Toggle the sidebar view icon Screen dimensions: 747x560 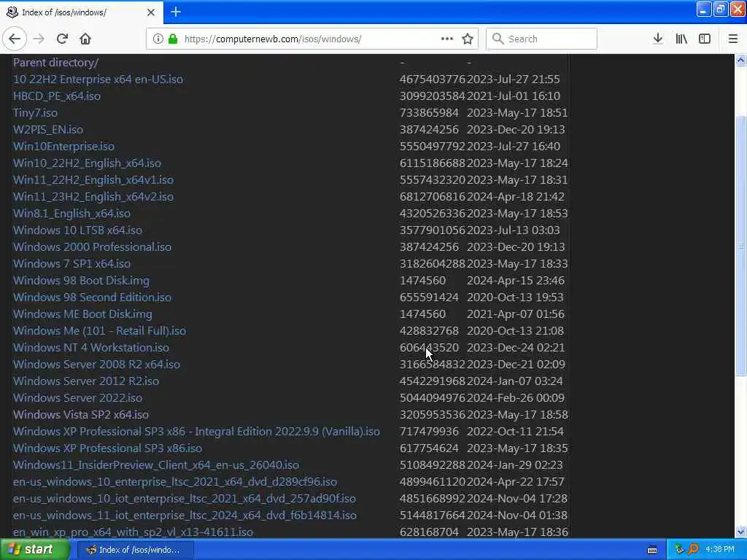coord(705,39)
